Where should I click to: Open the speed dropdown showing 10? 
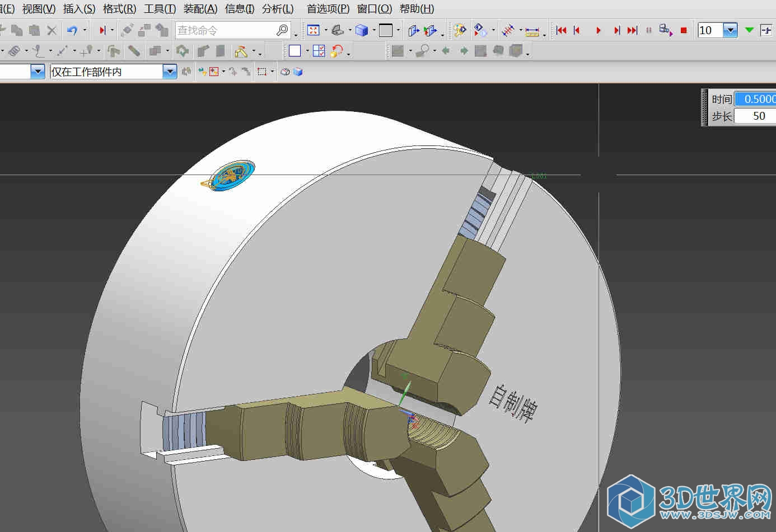[x=730, y=30]
